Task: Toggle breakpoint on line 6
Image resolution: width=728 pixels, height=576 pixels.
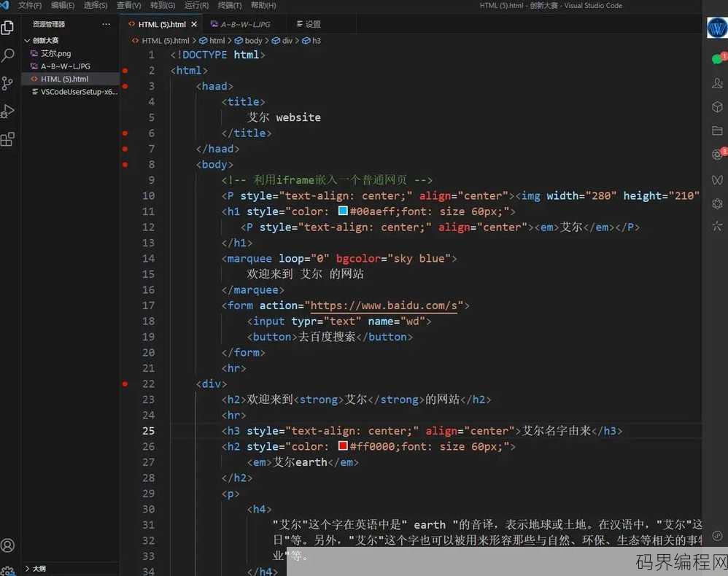Action: 125,133
